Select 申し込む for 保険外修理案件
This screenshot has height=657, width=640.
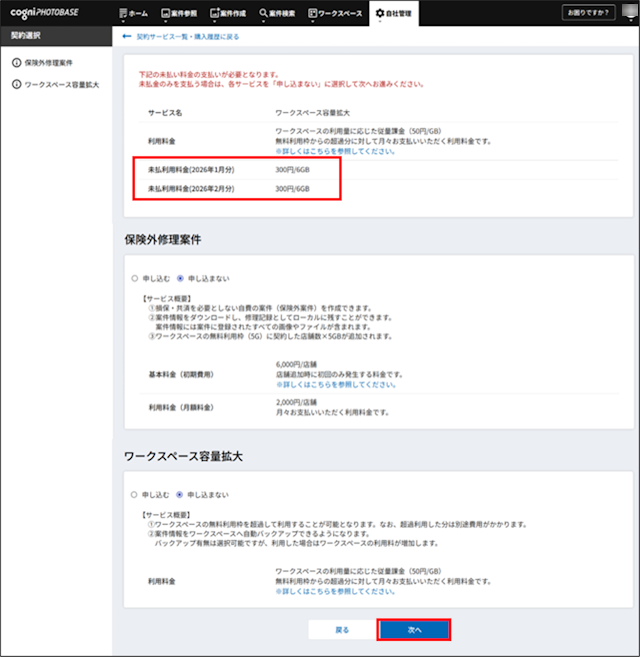coord(135,278)
